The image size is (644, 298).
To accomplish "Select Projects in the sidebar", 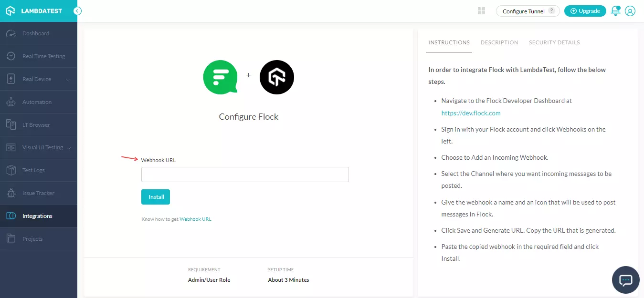I will tap(32, 239).
